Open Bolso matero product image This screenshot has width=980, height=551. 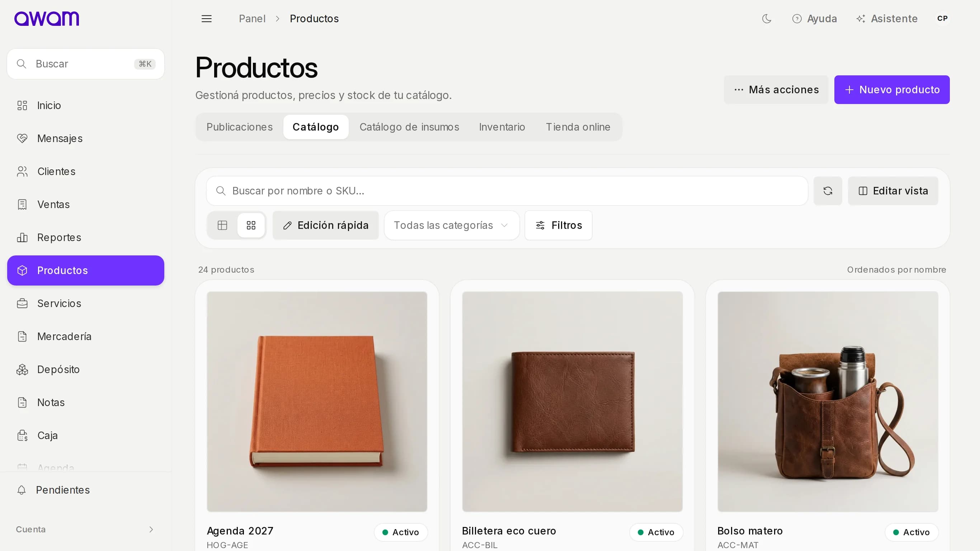[828, 402]
